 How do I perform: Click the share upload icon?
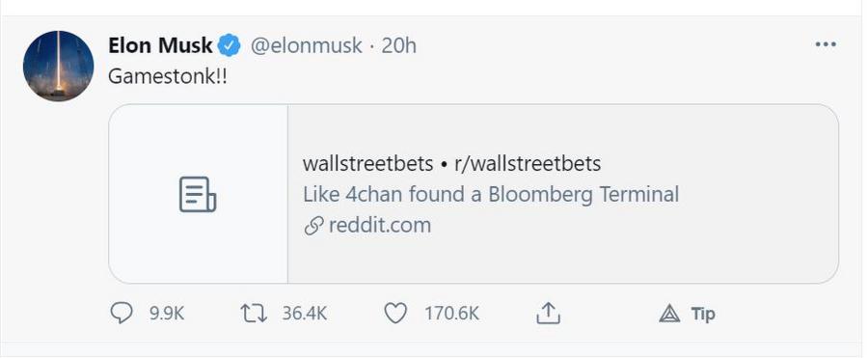[548, 313]
